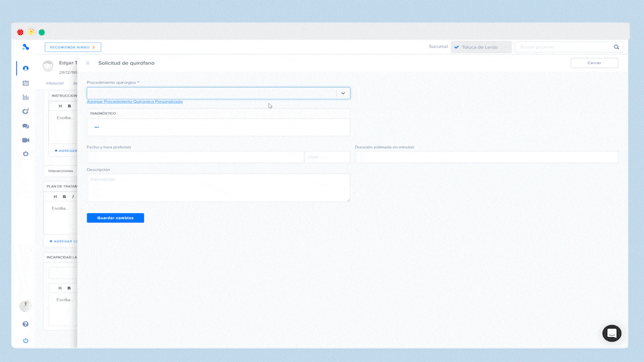Click the B bold icon in Incapacidad editor
Viewport: 644px width, 362px height.
point(69,288)
